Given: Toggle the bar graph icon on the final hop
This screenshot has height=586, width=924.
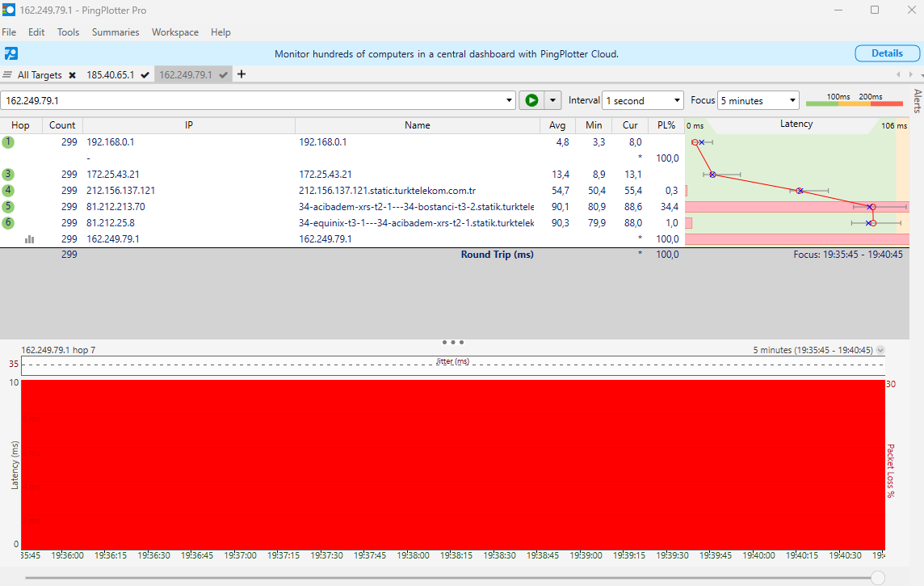Looking at the screenshot, I should click(x=29, y=239).
